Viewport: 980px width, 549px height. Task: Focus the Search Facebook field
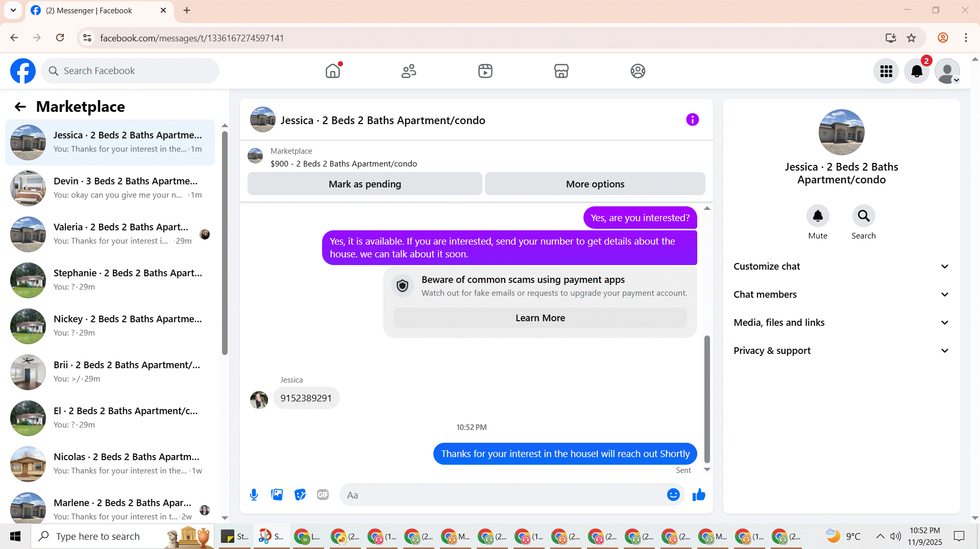click(130, 71)
